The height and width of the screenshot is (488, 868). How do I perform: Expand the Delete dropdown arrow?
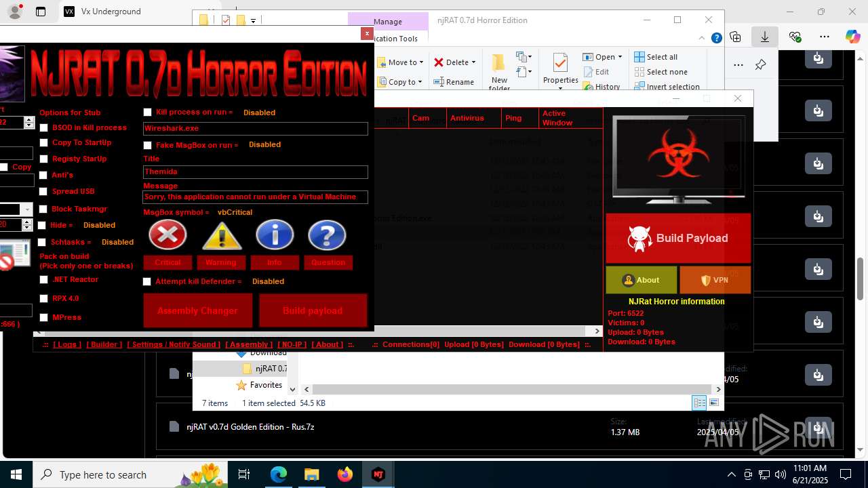(473, 62)
